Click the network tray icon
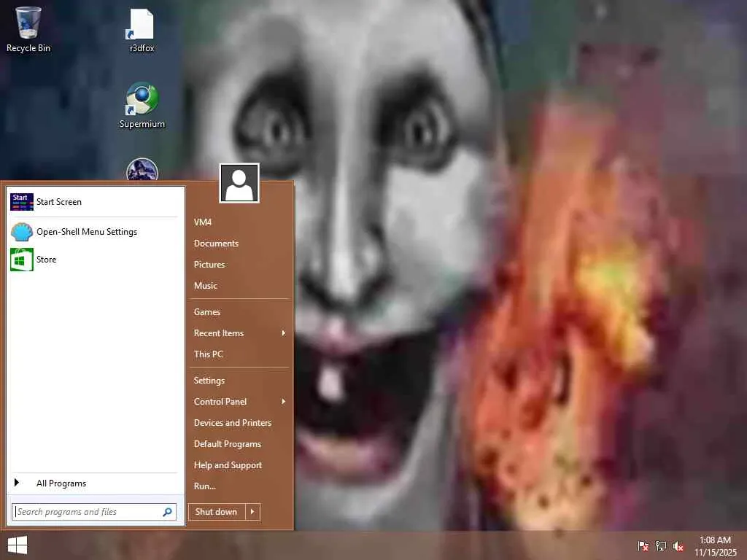747x560 pixels. (661, 545)
